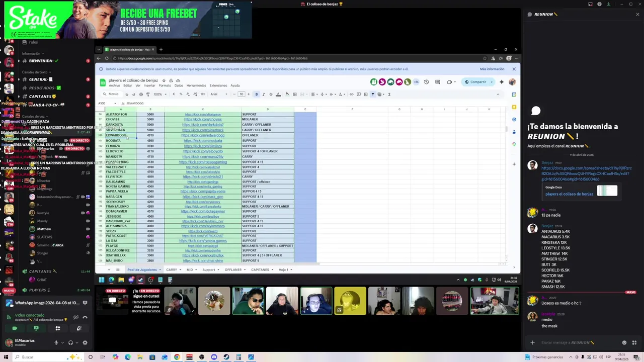
Task: Disconnect from the Discord voice call
Action: point(85,317)
